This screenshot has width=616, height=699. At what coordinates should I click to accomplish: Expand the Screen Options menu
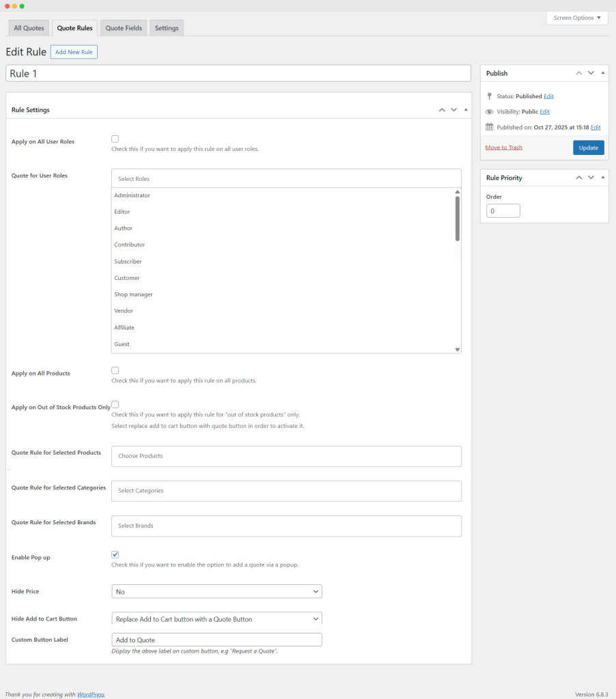click(577, 18)
